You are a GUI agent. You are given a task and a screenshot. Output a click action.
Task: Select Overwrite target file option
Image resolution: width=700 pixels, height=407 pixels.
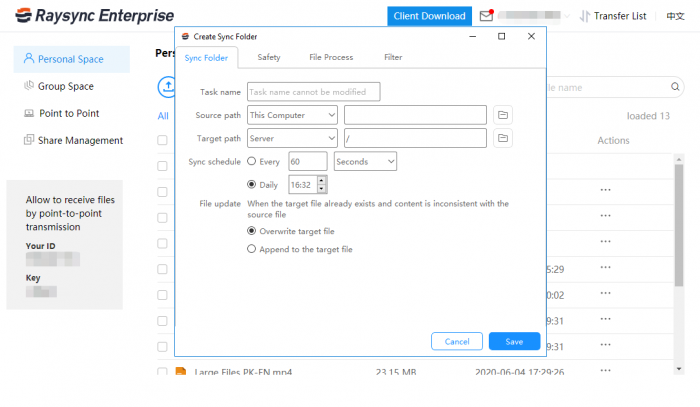coord(252,231)
